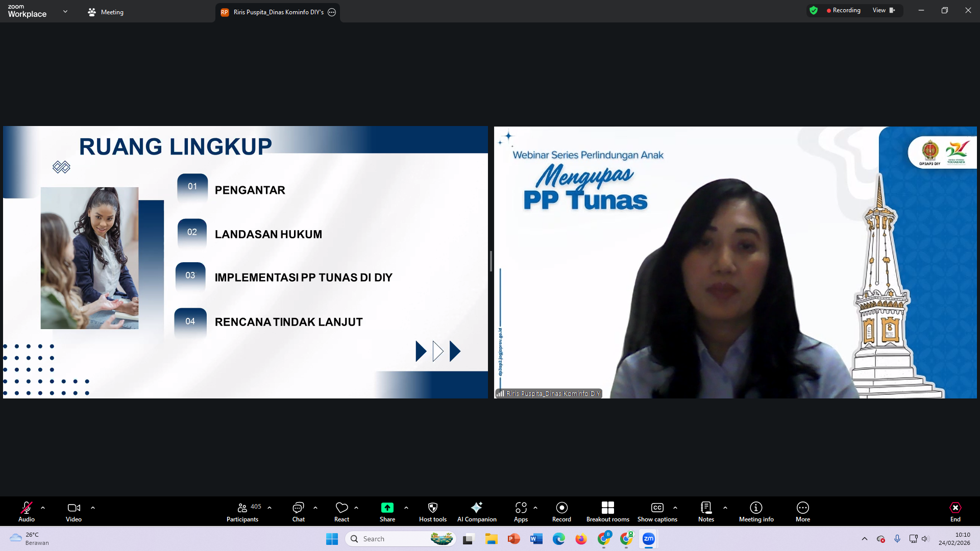Launch AI Companion
The height and width of the screenshot is (551, 980).
[476, 511]
